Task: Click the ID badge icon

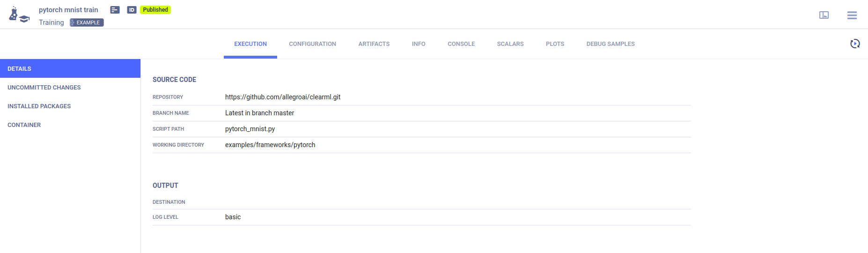Action: pos(132,10)
